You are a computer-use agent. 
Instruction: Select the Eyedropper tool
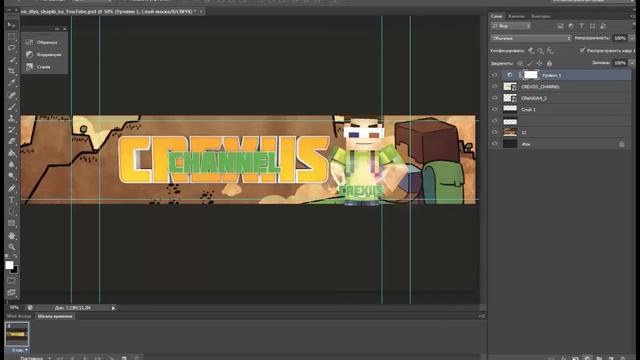tap(12, 83)
